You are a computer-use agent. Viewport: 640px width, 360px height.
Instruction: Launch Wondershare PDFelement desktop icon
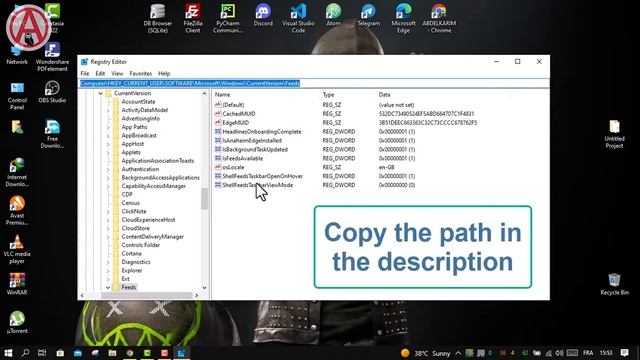(52, 56)
